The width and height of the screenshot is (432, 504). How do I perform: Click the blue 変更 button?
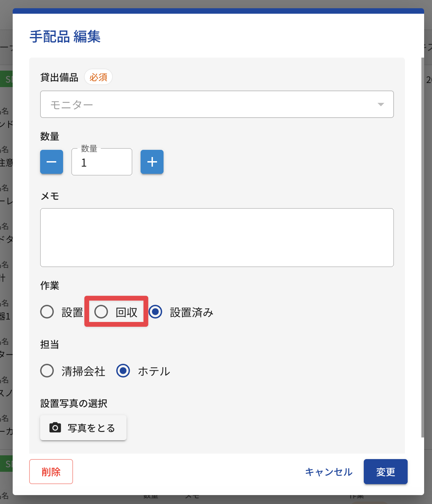pyautogui.click(x=386, y=472)
